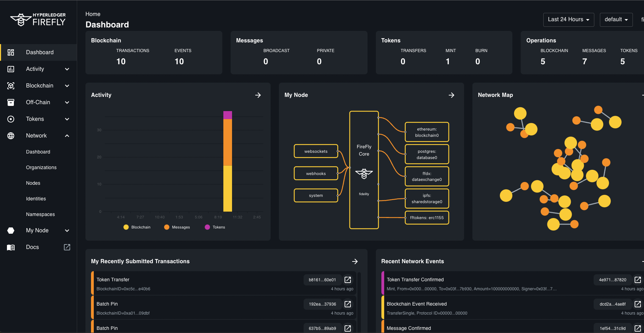Open the Batch Pin 192ea...37936 link icon
Screen dimensions: 644x333
348,304
